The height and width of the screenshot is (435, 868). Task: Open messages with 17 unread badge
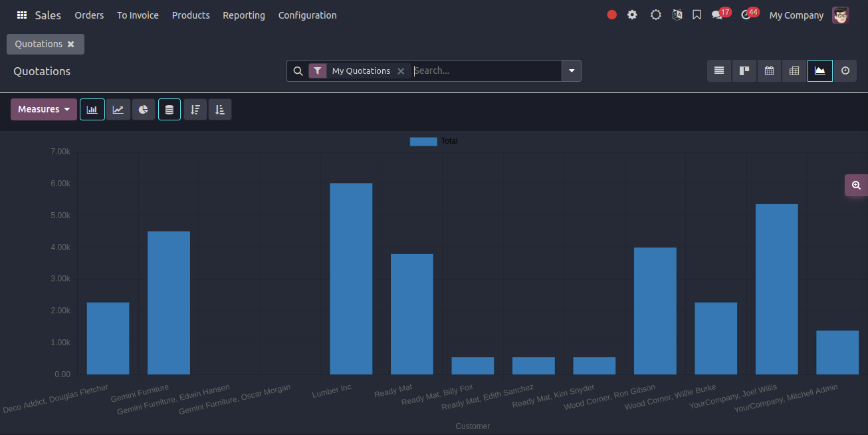coord(721,14)
